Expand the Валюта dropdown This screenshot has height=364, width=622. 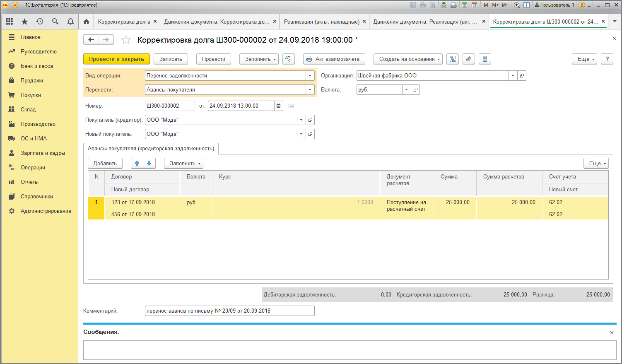pyautogui.click(x=406, y=90)
